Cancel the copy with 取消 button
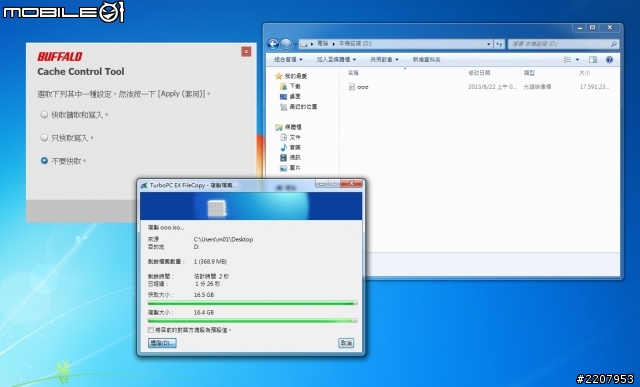Viewport: 640px width, 387px height. tap(346, 343)
